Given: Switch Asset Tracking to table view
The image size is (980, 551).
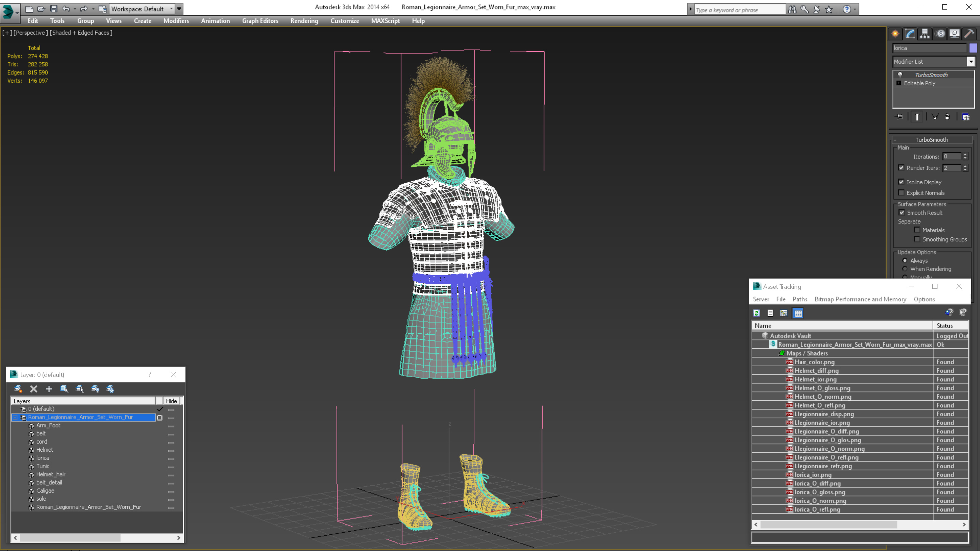Looking at the screenshot, I should tap(798, 313).
